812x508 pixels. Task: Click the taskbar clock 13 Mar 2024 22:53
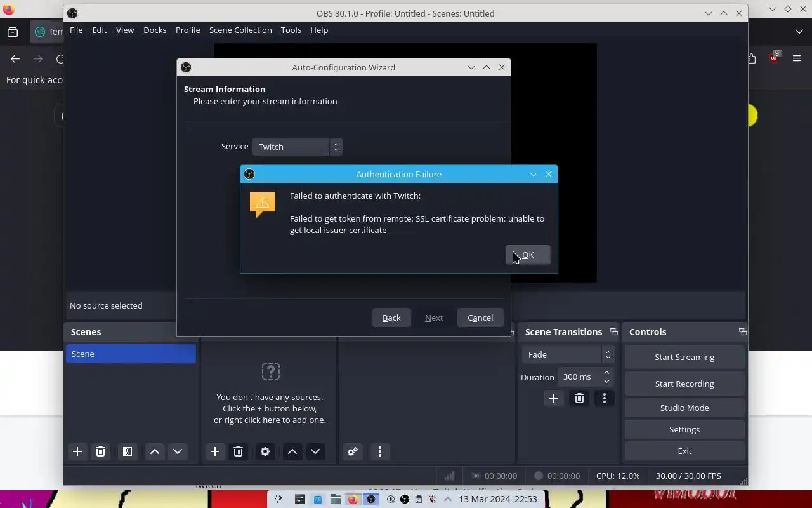coord(498,499)
